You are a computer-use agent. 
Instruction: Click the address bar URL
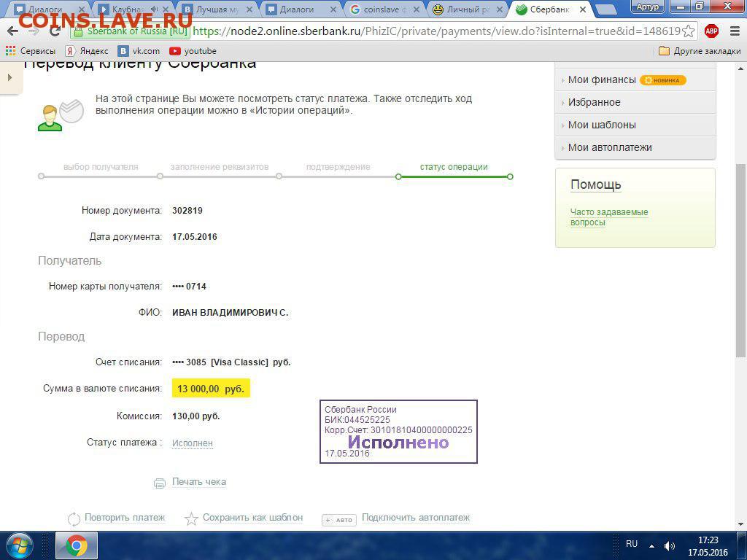coord(436,31)
